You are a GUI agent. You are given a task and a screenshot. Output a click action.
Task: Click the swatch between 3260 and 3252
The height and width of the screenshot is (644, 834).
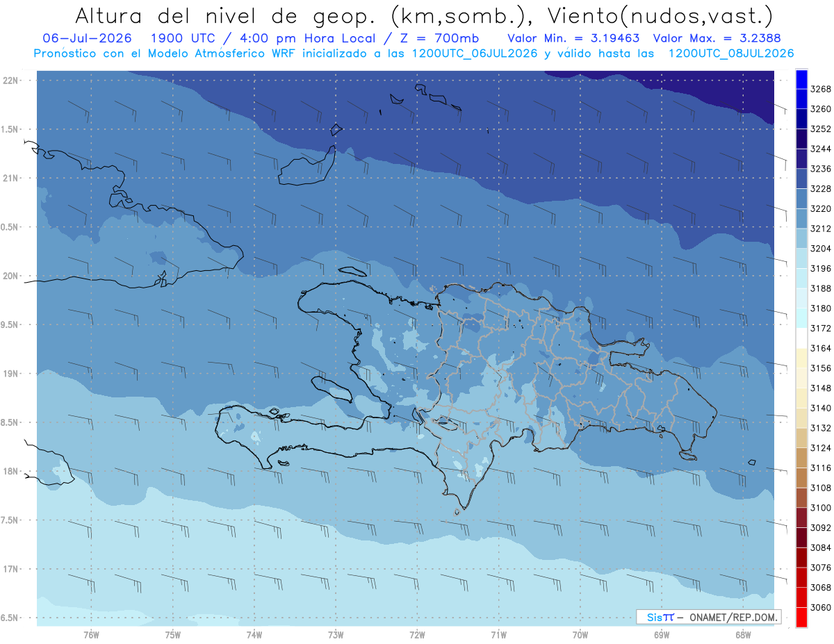[801, 119]
